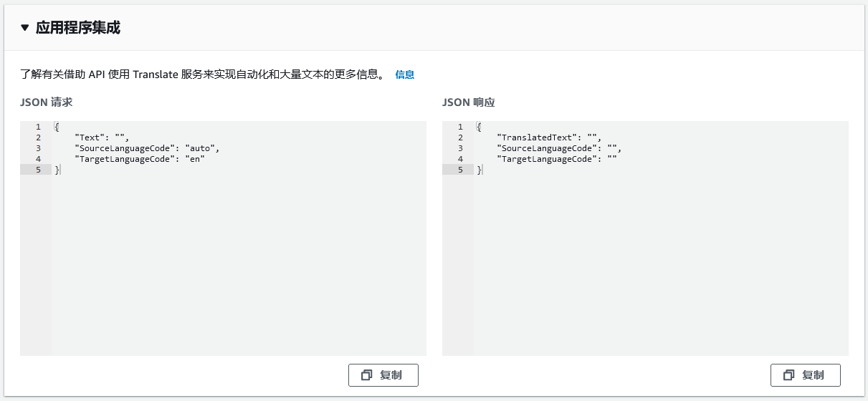Collapse the 应用程序集成 section triangle
Image resolution: width=868 pixels, height=401 pixels.
(x=25, y=29)
